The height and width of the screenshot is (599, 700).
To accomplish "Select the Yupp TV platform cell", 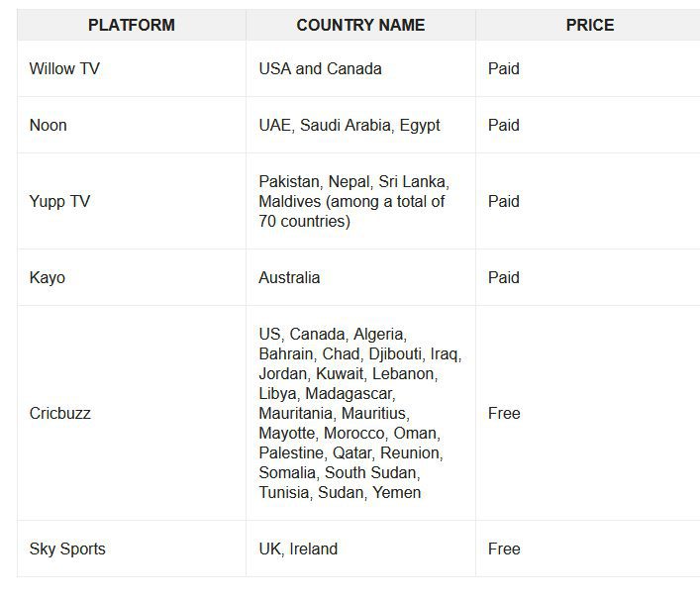I will click(x=132, y=201).
